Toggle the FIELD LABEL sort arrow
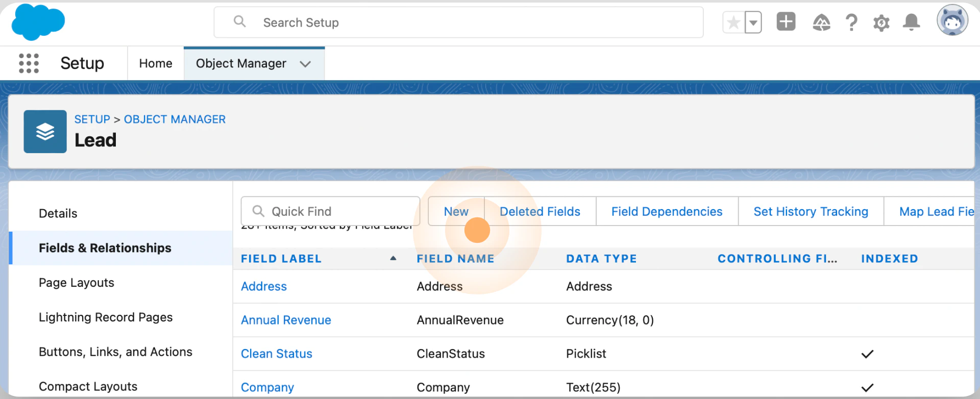The image size is (980, 399). (393, 258)
